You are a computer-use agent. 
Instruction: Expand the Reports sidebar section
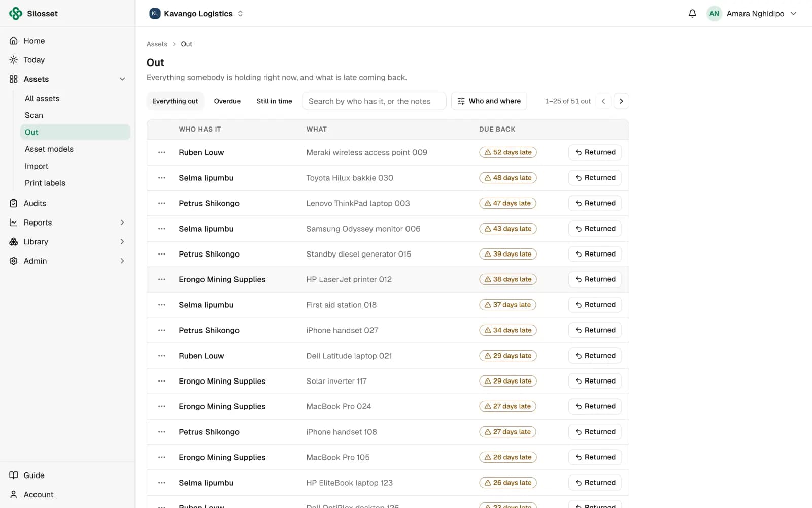point(122,223)
